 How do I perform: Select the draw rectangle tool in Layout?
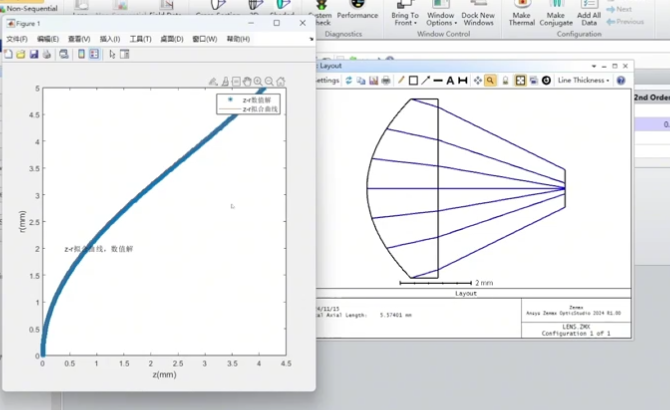point(412,80)
